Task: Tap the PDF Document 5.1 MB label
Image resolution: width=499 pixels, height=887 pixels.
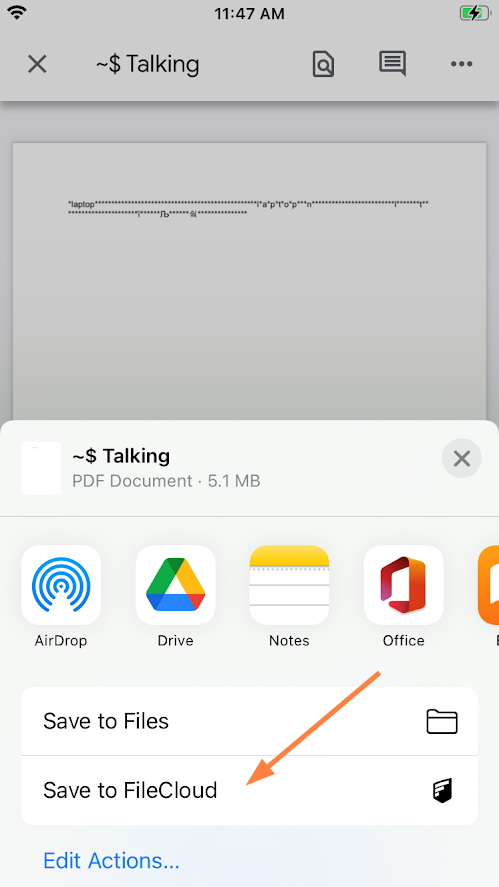Action: click(166, 481)
